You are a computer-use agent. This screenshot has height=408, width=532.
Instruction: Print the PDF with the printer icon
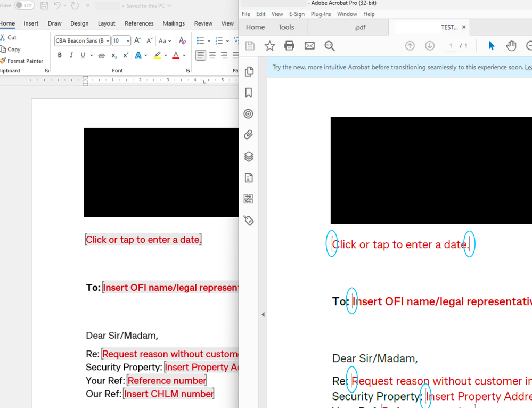(x=289, y=45)
